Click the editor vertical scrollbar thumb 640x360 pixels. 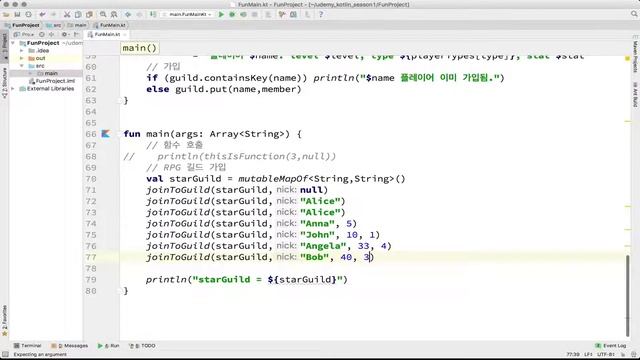pos(627,296)
